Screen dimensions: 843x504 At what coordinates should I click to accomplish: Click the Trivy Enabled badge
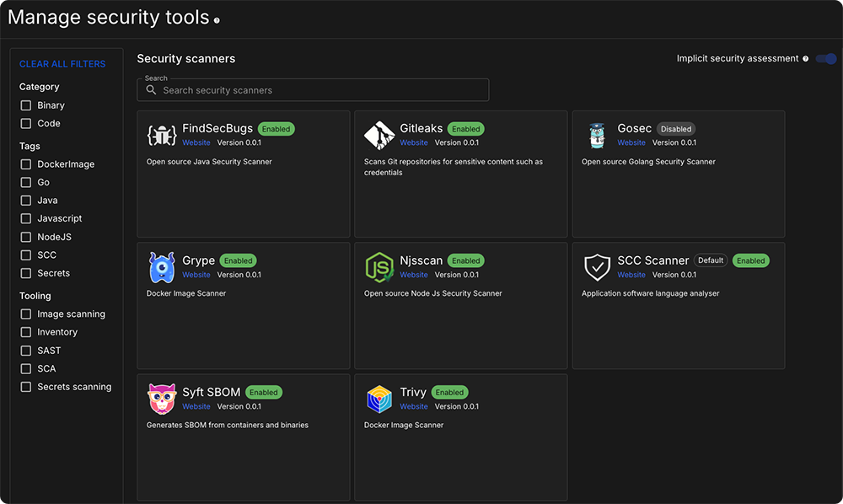(x=450, y=392)
